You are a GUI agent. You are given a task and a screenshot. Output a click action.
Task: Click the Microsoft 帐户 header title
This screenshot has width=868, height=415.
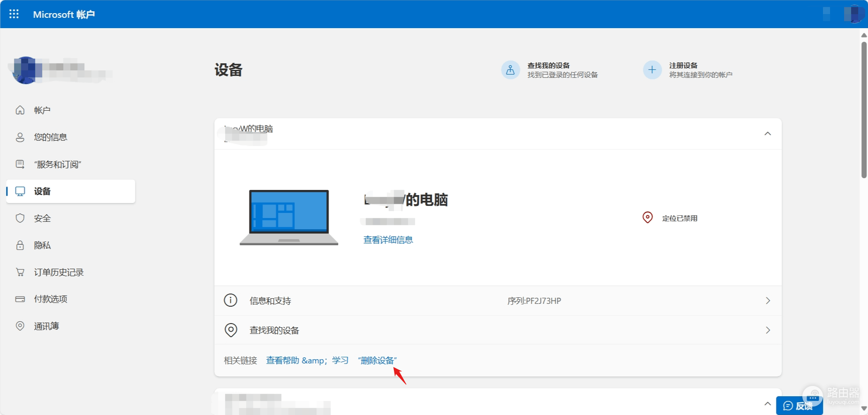tap(64, 15)
